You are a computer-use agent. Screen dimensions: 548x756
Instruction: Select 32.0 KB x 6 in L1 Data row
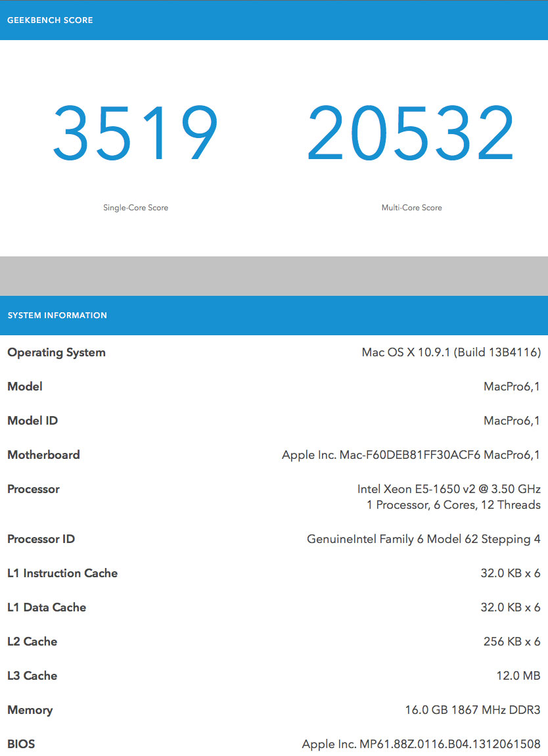(511, 607)
